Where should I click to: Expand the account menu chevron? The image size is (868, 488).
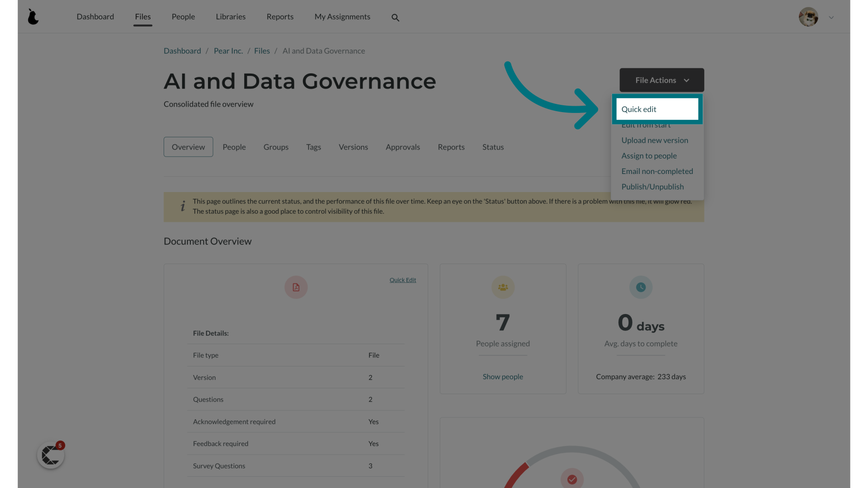click(x=831, y=18)
